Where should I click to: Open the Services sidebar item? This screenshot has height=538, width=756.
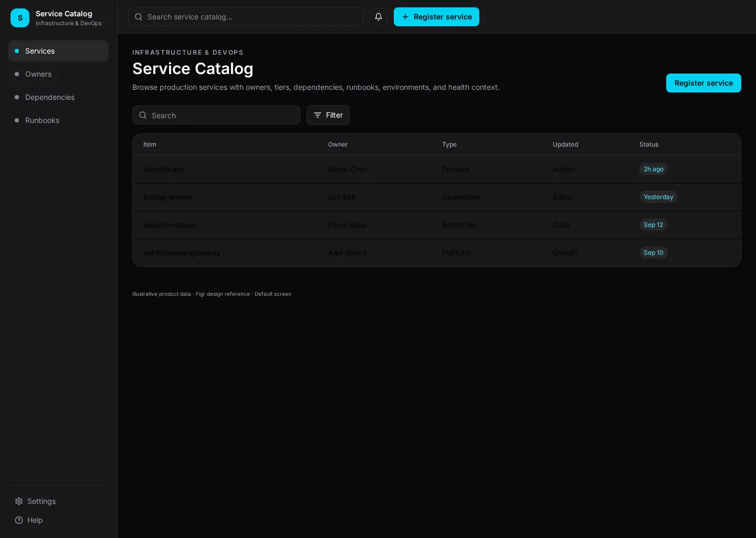coord(58,51)
